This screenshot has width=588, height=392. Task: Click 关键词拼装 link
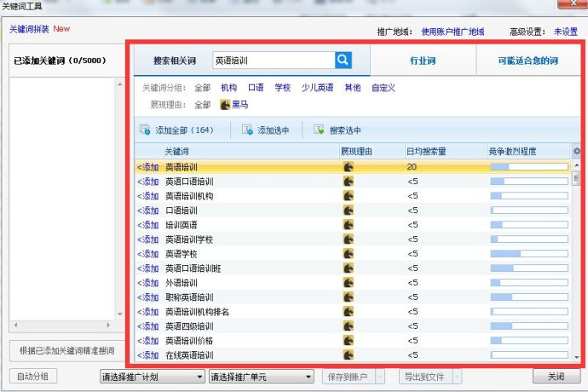pos(29,29)
